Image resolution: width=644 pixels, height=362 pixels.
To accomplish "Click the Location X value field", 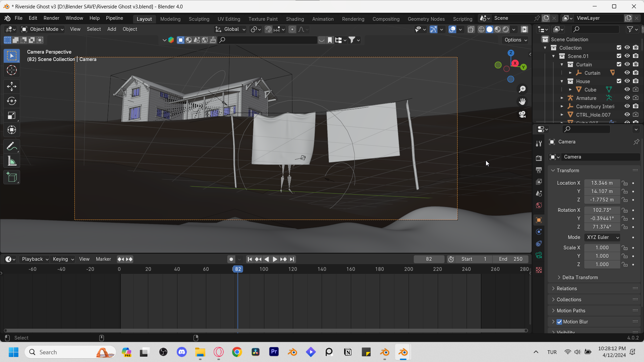I will [x=602, y=183].
